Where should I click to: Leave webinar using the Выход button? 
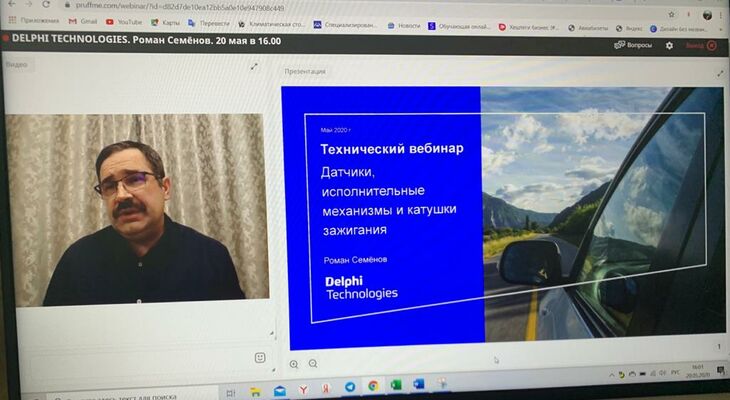pos(701,46)
